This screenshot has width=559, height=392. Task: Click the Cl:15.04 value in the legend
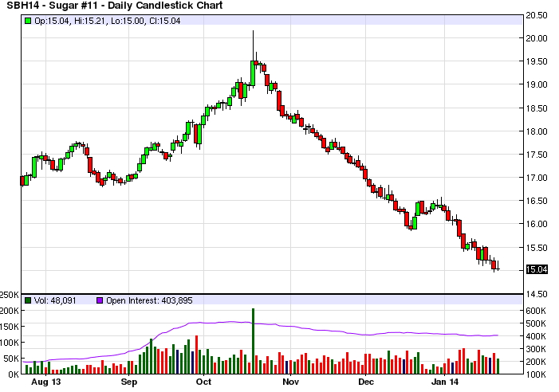pyautogui.click(x=165, y=21)
